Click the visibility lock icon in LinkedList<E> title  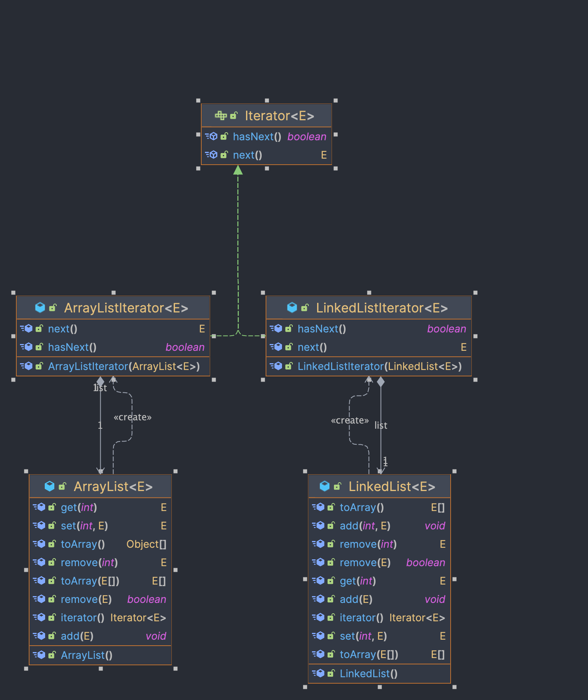pyautogui.click(x=338, y=486)
